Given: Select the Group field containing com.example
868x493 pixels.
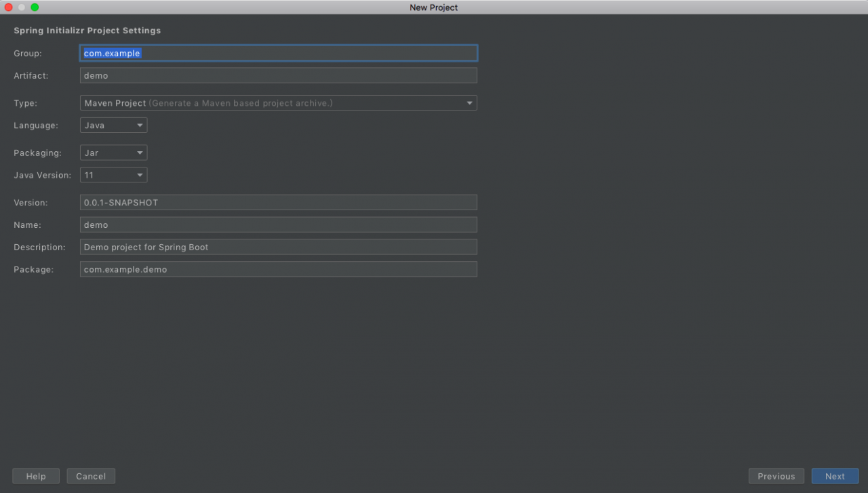Looking at the screenshot, I should coord(278,52).
